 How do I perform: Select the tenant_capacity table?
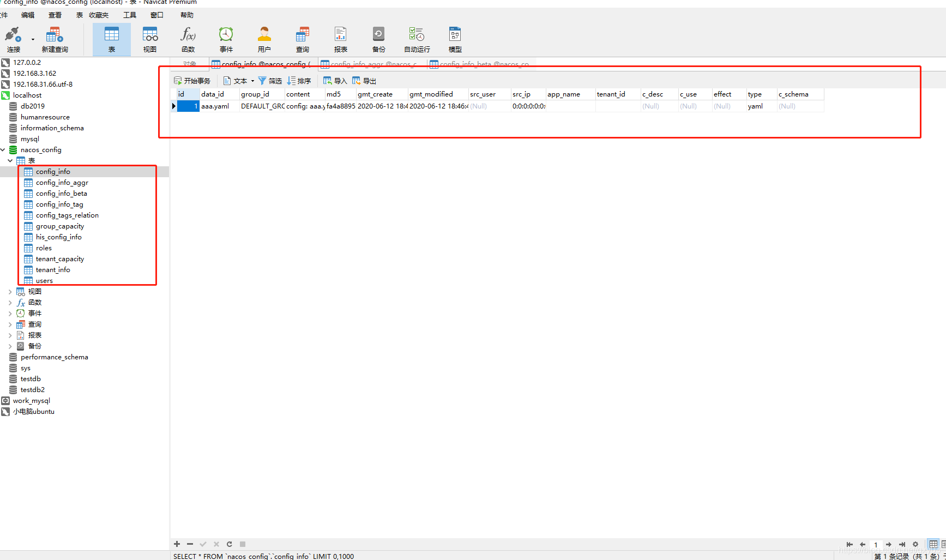point(60,259)
